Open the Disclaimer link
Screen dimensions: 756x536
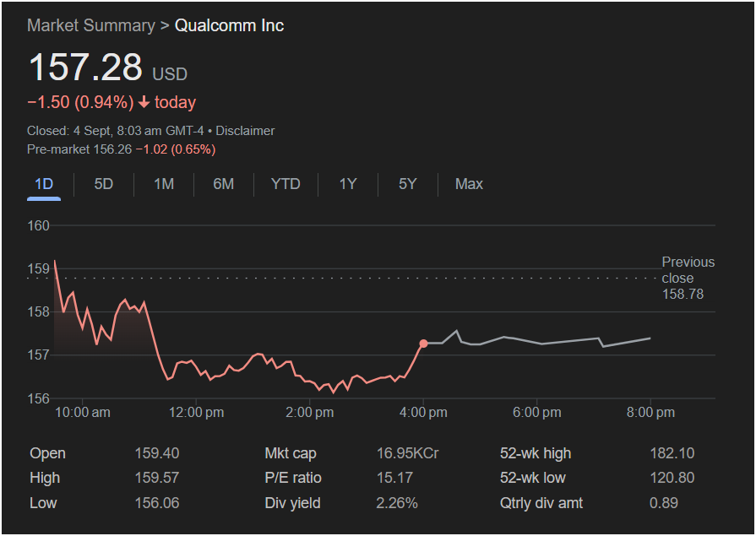tap(245, 131)
